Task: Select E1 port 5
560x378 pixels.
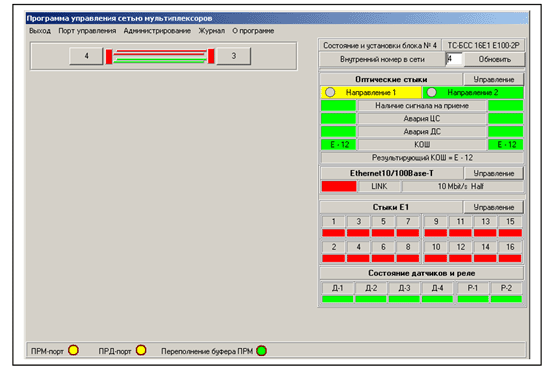Action: coord(383,222)
